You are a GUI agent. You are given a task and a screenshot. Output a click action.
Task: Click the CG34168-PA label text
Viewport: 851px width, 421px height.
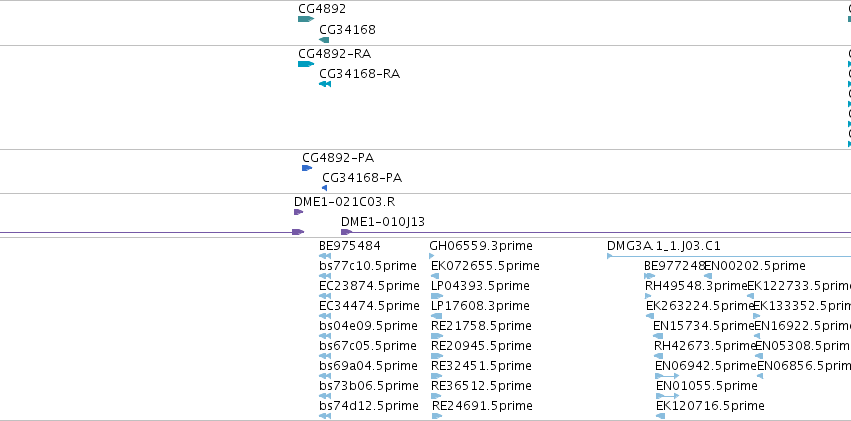362,178
